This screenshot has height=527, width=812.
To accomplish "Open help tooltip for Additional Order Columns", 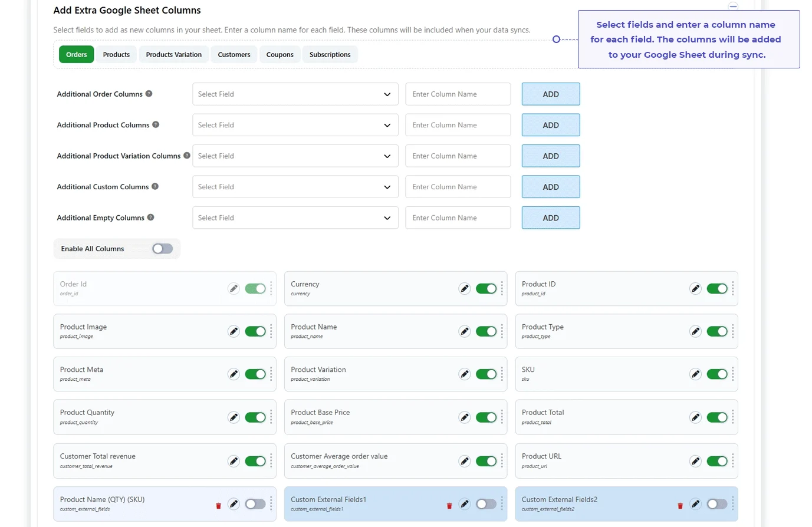I will pos(149,94).
